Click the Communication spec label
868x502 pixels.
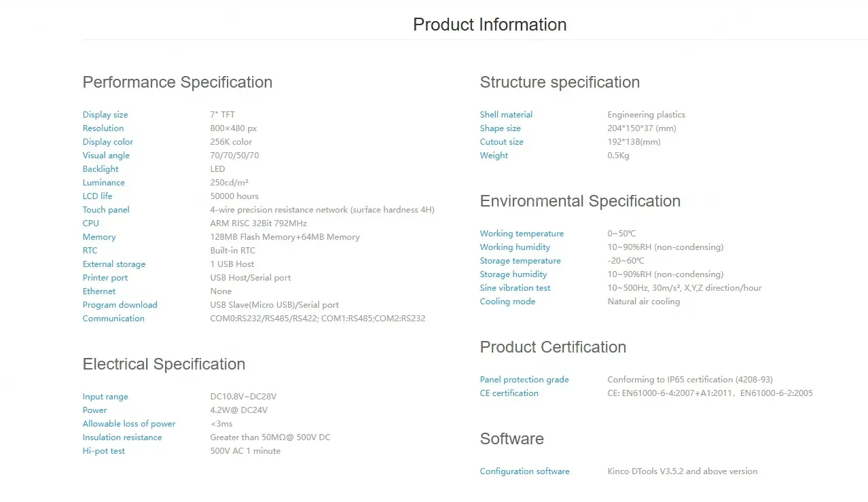[113, 319]
